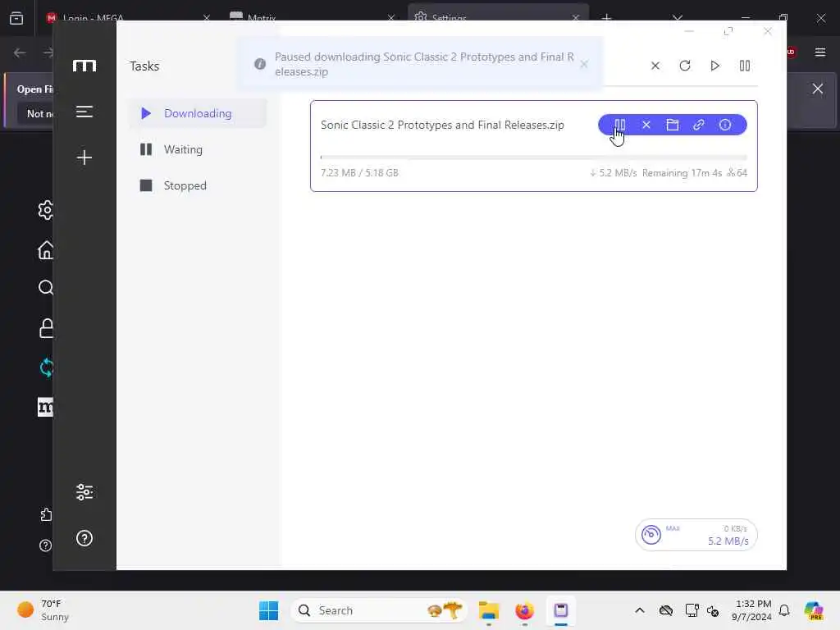Click the Remaining 17m 4s text

point(682,173)
